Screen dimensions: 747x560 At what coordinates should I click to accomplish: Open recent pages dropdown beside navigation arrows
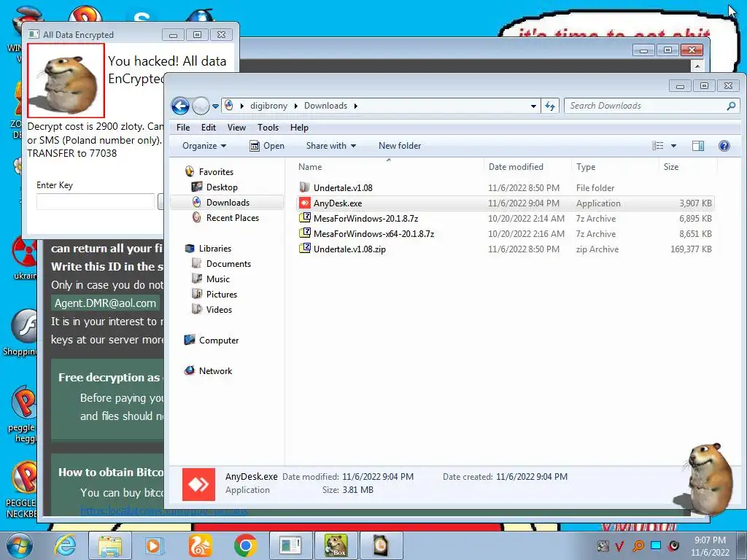[x=215, y=106]
